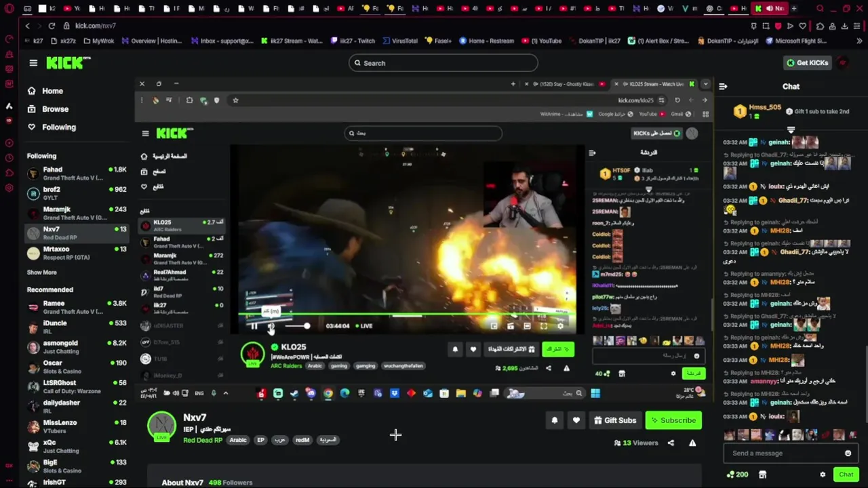Select the Arabic tag under Nxv7
868x488 pixels.
[x=238, y=440]
